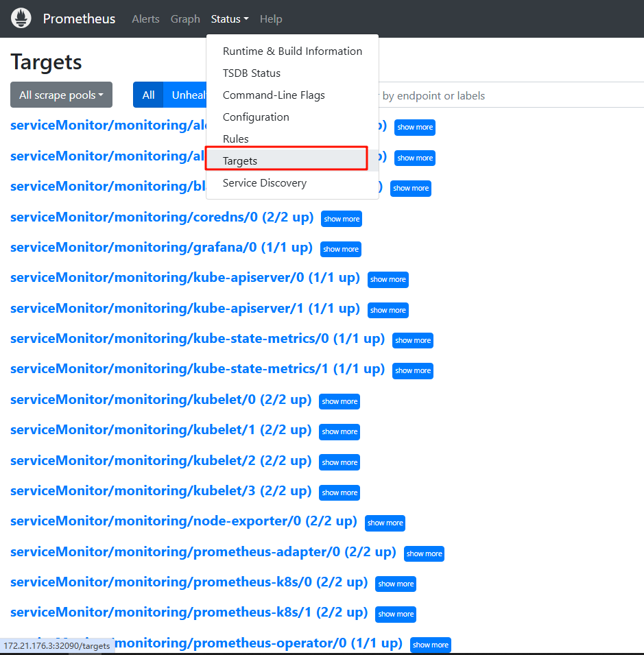The width and height of the screenshot is (644, 655).
Task: Open the Graph page
Action: point(185,19)
